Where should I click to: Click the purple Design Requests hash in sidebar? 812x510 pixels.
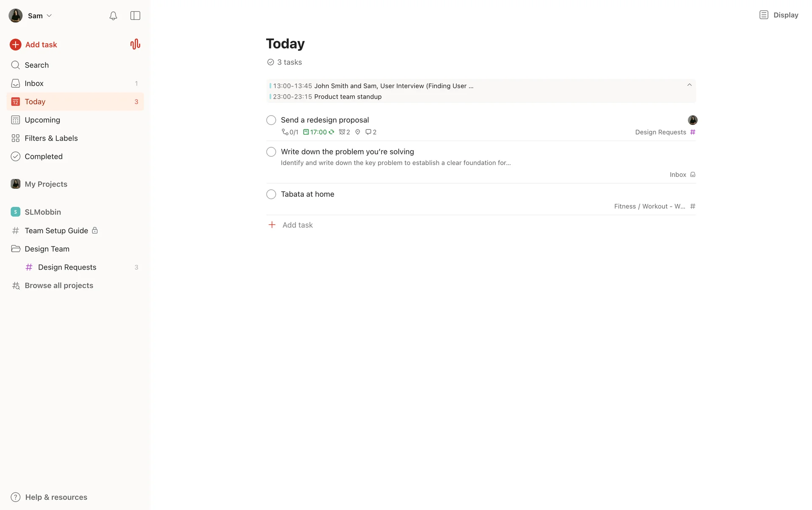point(29,267)
